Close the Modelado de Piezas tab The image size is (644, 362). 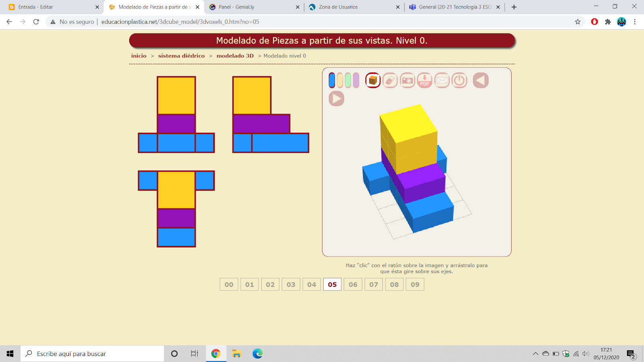[x=197, y=7]
